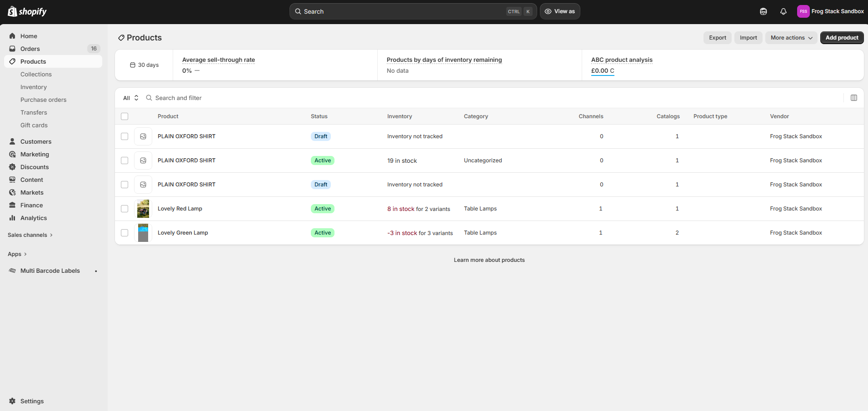Screen dimensions: 868x411
Task: Open the Sidekick assistant icon
Action: [763, 11]
